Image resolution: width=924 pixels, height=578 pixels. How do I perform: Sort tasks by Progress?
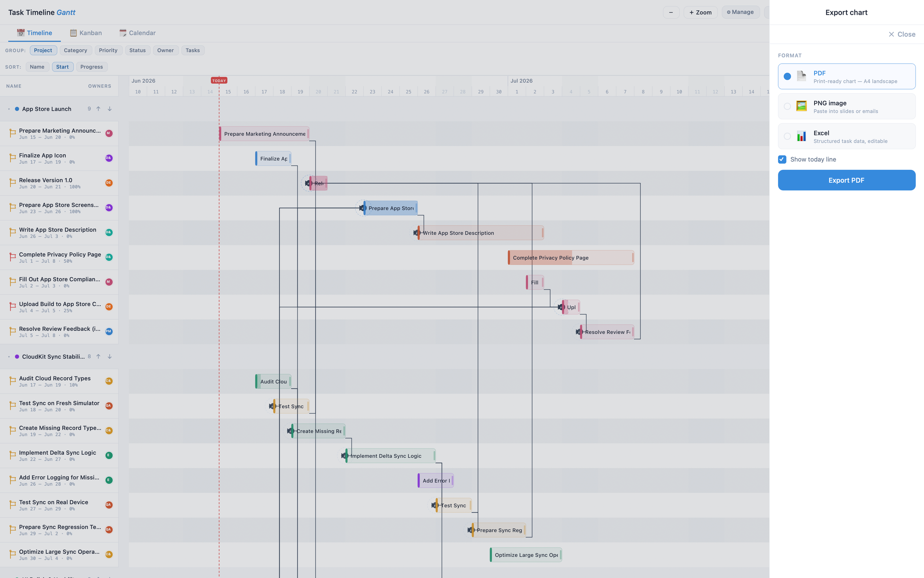pos(92,67)
